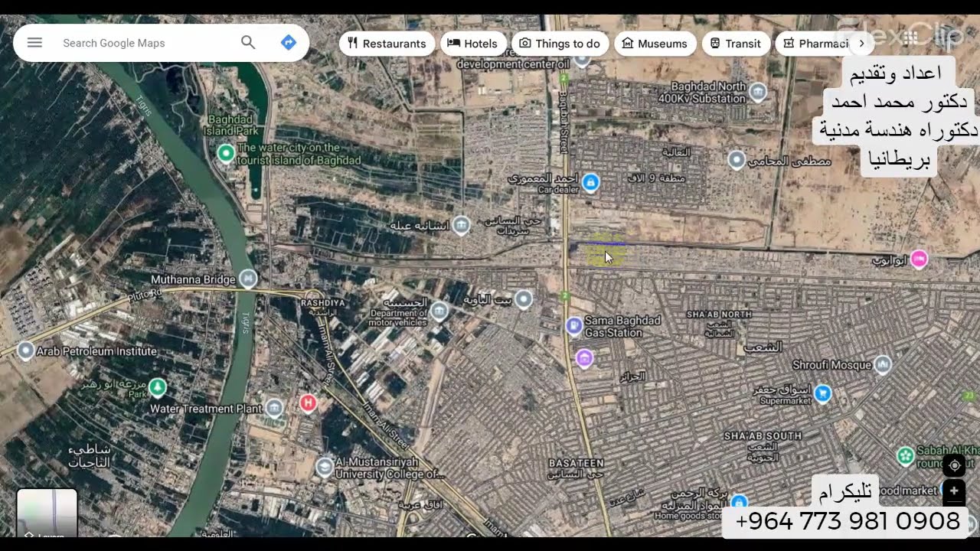Select the Things to do chip
The width and height of the screenshot is (980, 551).
pyautogui.click(x=560, y=44)
